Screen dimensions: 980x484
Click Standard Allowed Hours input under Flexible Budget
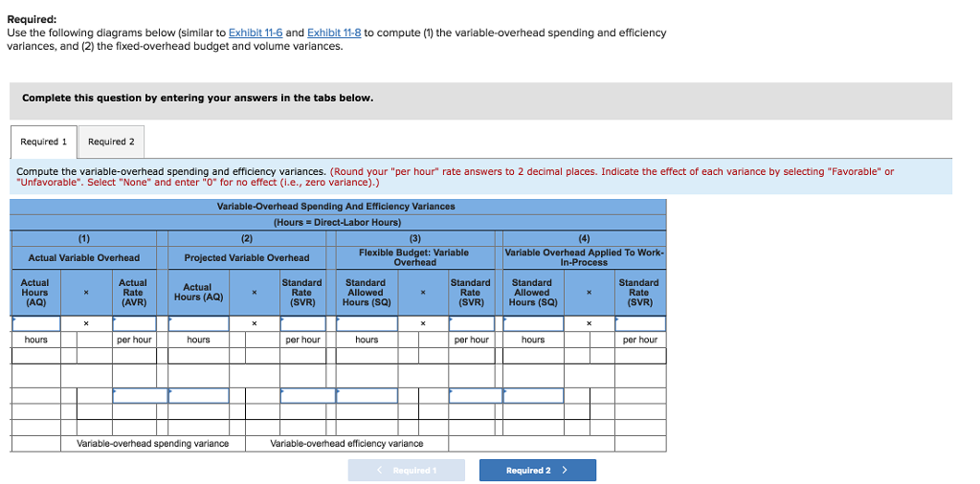pyautogui.click(x=367, y=323)
